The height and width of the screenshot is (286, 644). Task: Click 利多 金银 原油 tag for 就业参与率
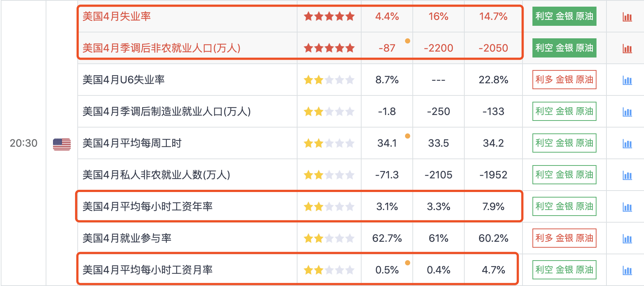564,238
